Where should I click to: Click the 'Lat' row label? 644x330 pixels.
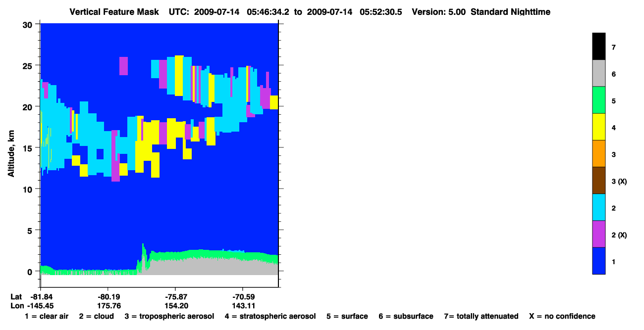16,296
